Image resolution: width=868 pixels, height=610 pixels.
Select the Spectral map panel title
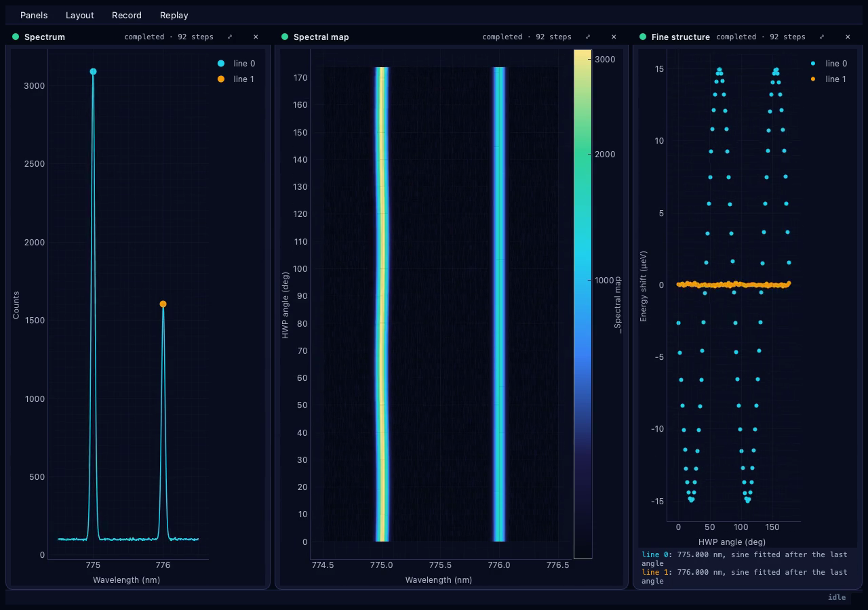pos(321,37)
